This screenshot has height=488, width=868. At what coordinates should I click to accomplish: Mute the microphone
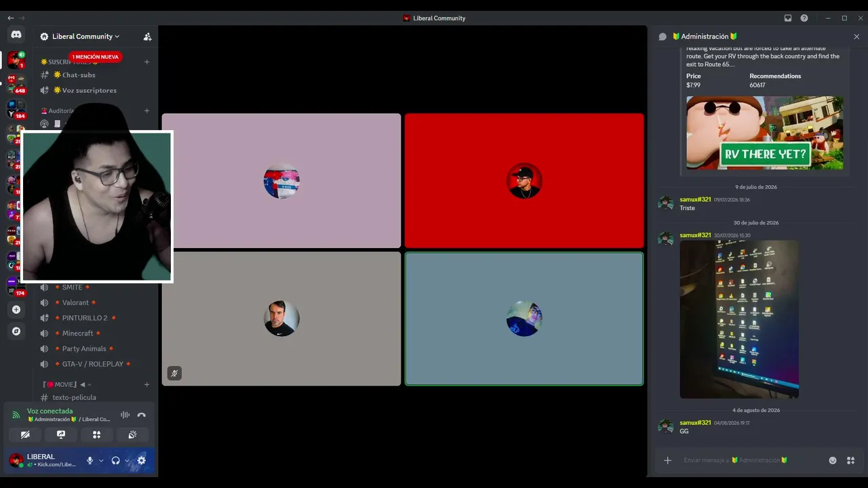[x=90, y=461]
